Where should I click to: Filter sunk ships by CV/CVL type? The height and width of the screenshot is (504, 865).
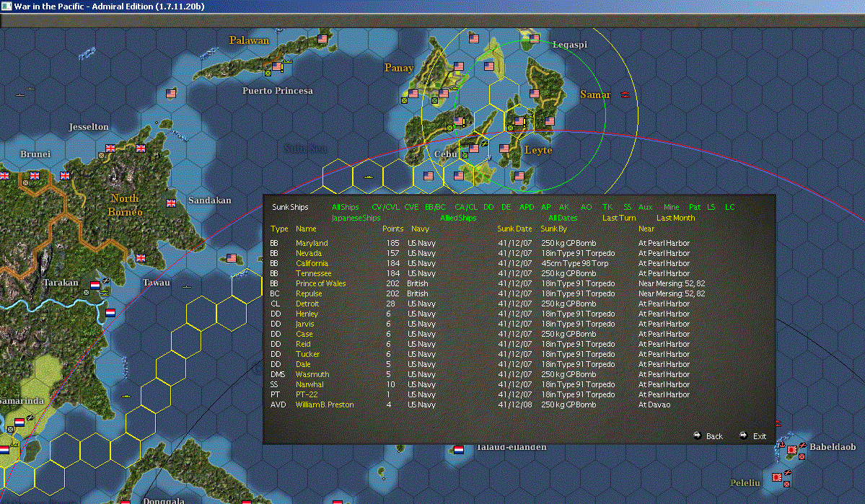(385, 208)
